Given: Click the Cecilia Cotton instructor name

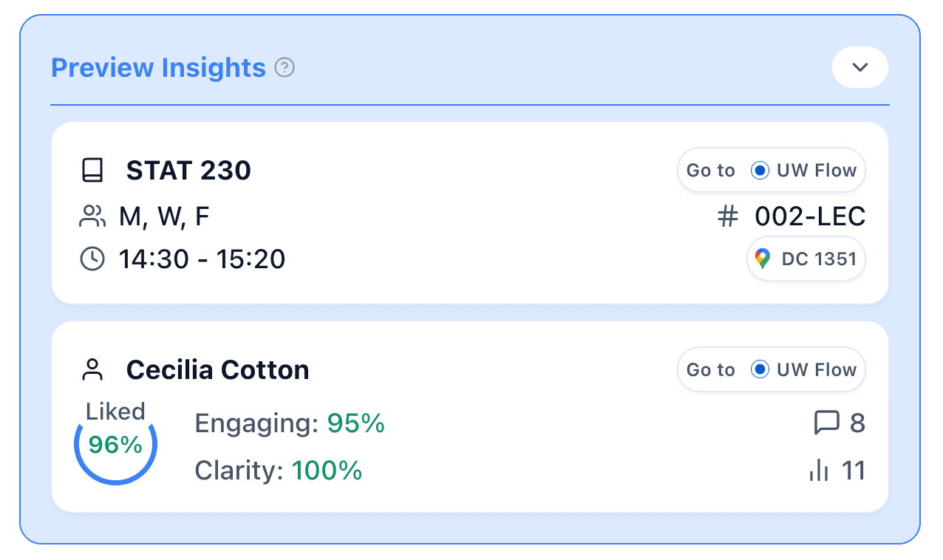Looking at the screenshot, I should click(x=217, y=369).
